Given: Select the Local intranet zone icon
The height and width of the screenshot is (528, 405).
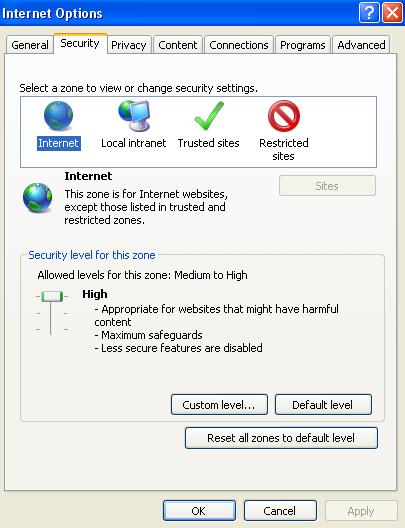Looking at the screenshot, I should (134, 116).
